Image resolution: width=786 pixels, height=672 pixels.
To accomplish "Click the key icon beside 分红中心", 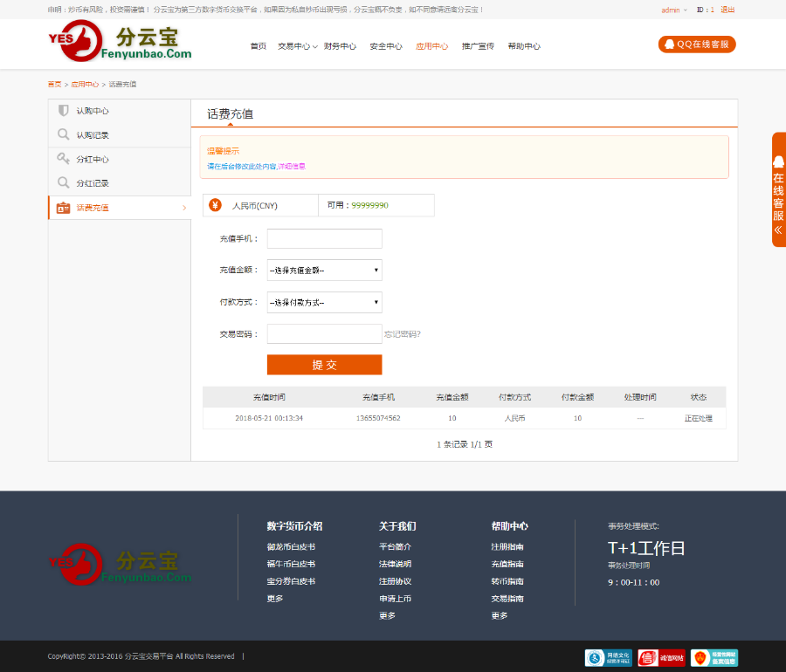I will (x=63, y=159).
